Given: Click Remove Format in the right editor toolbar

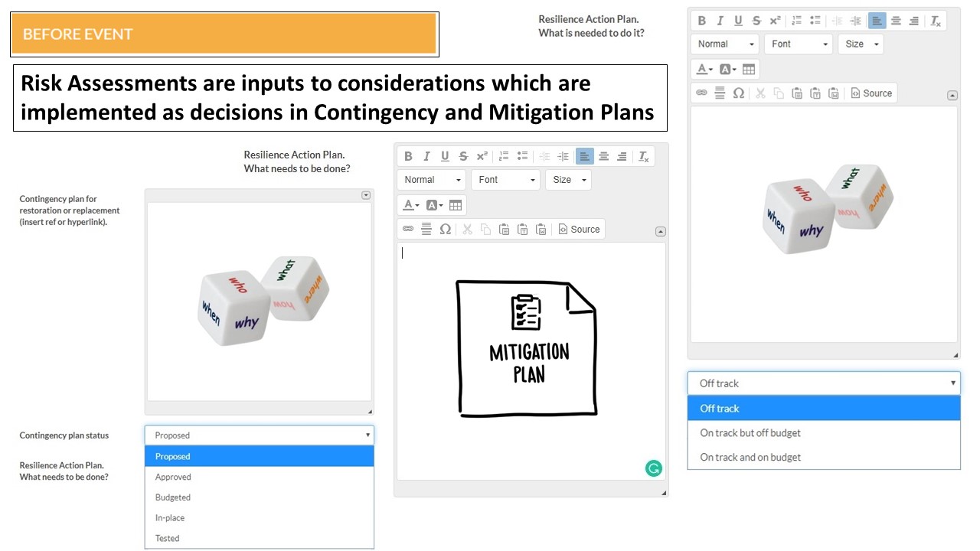Looking at the screenshot, I should [936, 21].
